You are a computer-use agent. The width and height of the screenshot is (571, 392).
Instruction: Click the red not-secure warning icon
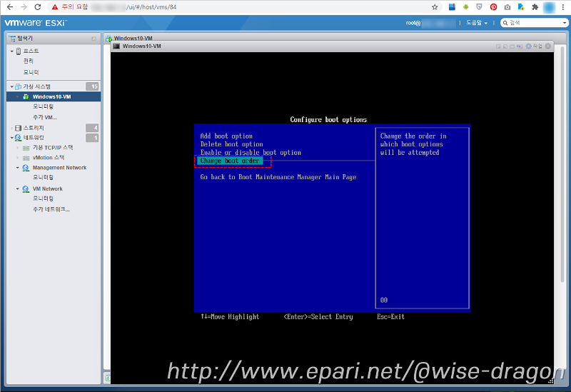click(55, 7)
